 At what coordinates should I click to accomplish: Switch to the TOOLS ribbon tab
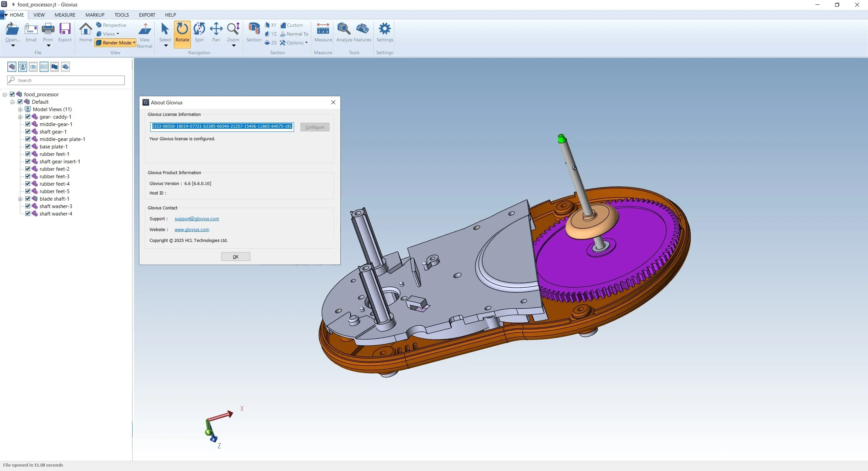[122, 15]
